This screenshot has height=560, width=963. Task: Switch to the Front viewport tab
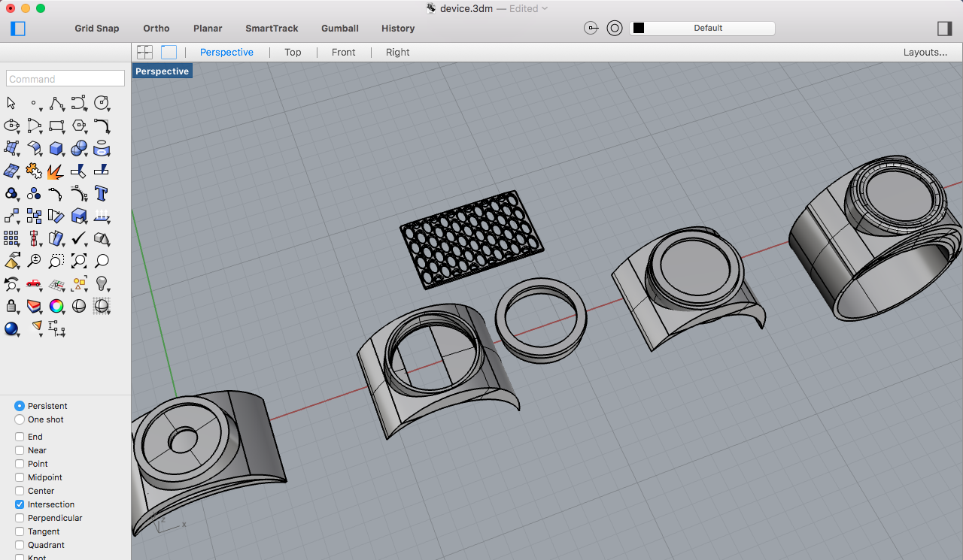(x=344, y=52)
